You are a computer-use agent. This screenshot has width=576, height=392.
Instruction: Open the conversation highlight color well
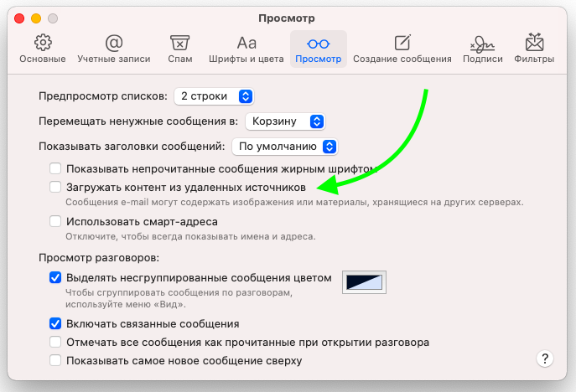pos(364,282)
